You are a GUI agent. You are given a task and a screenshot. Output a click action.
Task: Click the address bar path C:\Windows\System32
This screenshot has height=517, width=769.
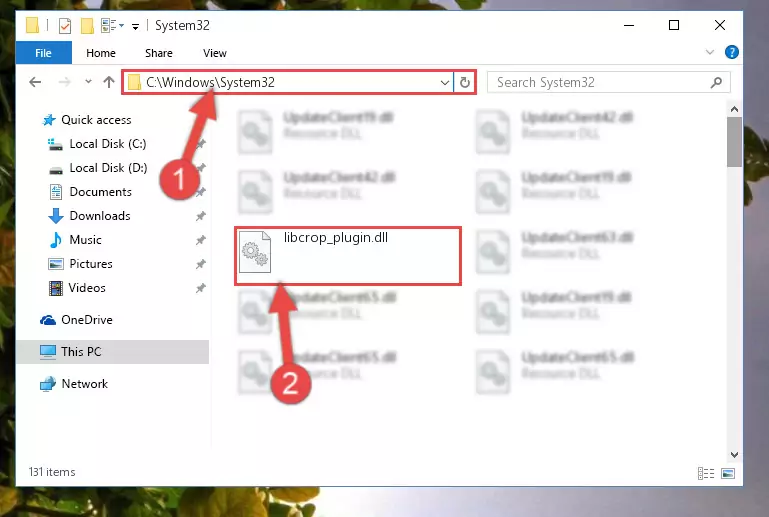coord(210,82)
